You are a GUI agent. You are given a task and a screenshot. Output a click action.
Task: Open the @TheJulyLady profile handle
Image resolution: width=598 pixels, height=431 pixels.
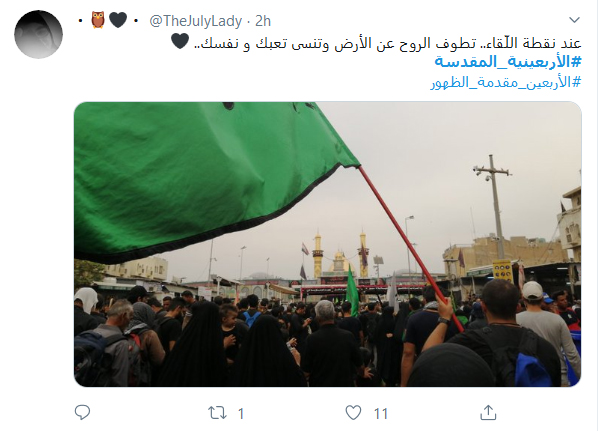click(196, 21)
